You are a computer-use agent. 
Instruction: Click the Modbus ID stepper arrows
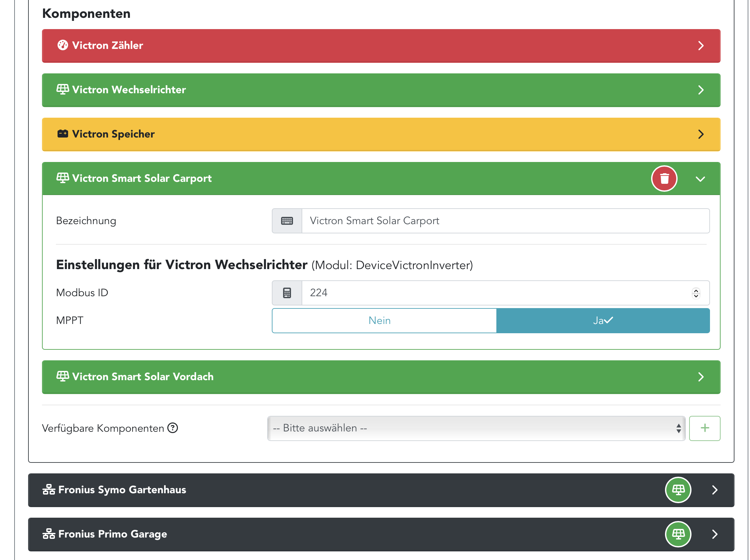click(696, 293)
